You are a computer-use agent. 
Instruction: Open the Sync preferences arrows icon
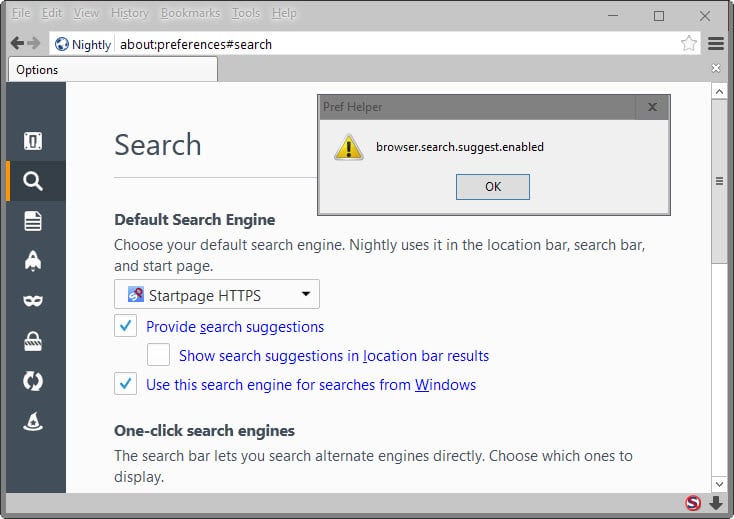[33, 382]
